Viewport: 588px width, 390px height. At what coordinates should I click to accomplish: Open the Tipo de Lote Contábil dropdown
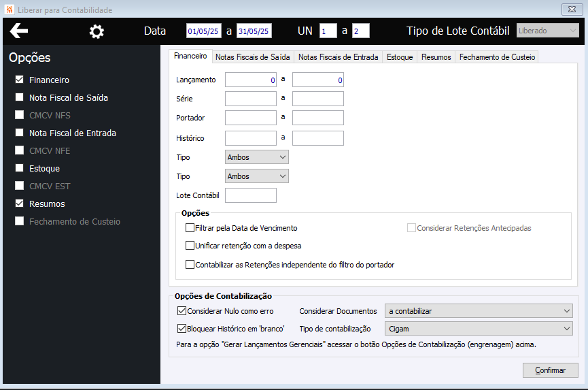click(x=547, y=31)
